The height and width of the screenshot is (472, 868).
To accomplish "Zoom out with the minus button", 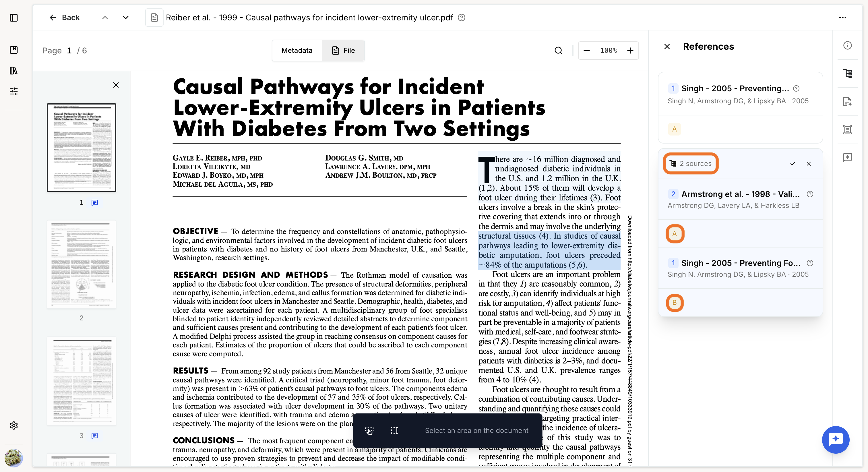I will point(587,51).
